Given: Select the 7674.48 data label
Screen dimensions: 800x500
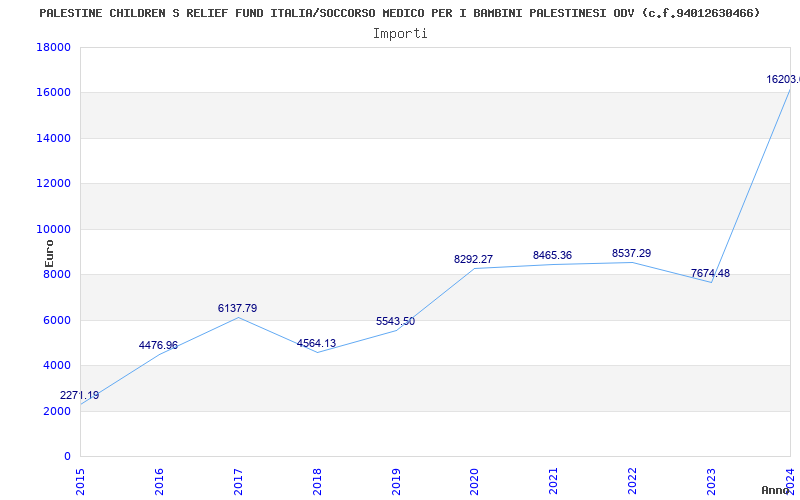Looking at the screenshot, I should click(710, 273).
